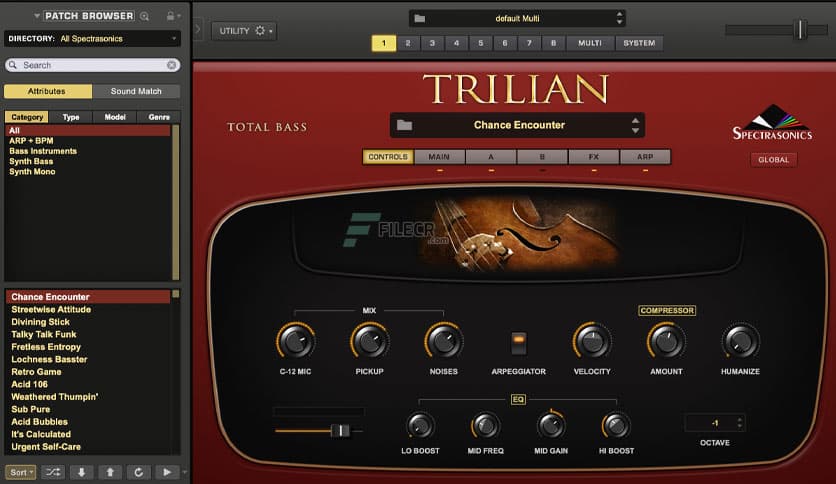
Task: Open the Utility menu dropdown arrow
Action: pyautogui.click(x=271, y=31)
